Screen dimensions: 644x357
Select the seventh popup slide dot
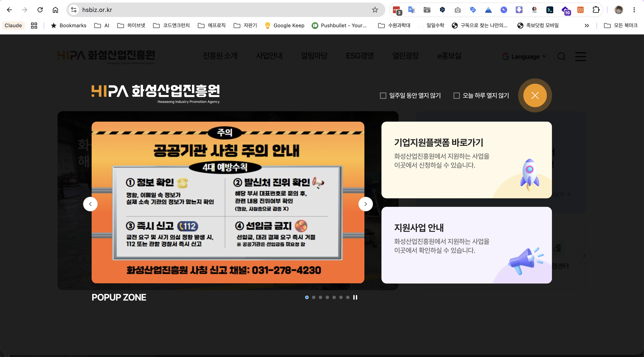348,297
